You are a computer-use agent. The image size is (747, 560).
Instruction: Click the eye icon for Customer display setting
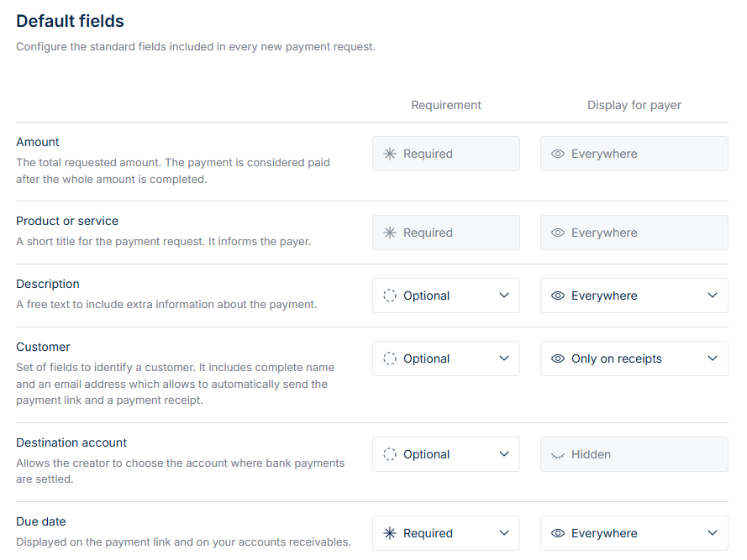click(x=558, y=359)
